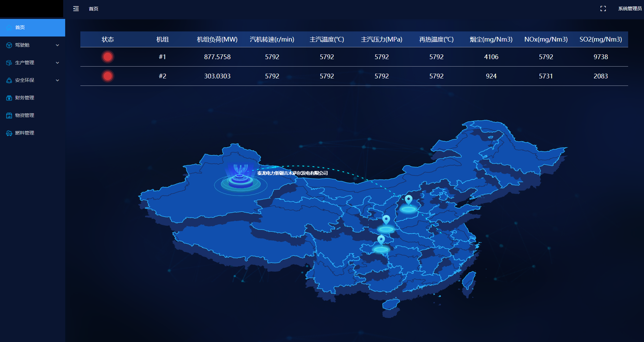Viewport: 644px width, 342px height.
Task: Expand the 驾驶舱 submenu chevron
Action: coord(57,45)
